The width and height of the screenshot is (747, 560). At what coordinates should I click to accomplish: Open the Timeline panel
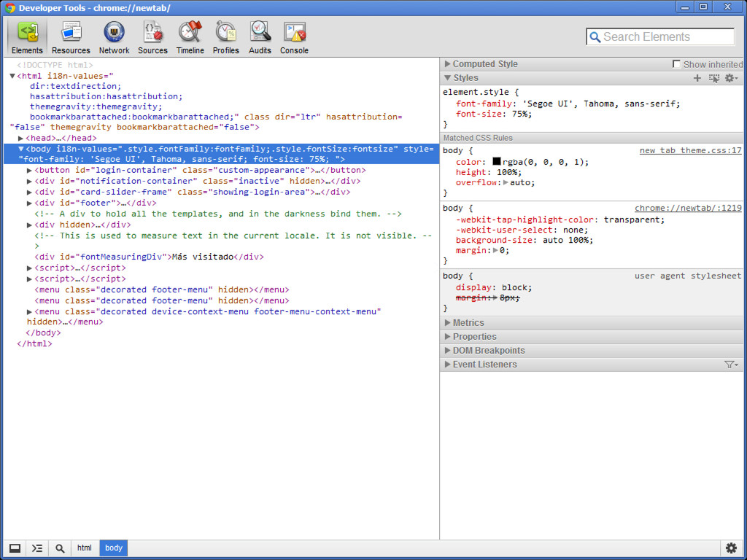pyautogui.click(x=190, y=38)
